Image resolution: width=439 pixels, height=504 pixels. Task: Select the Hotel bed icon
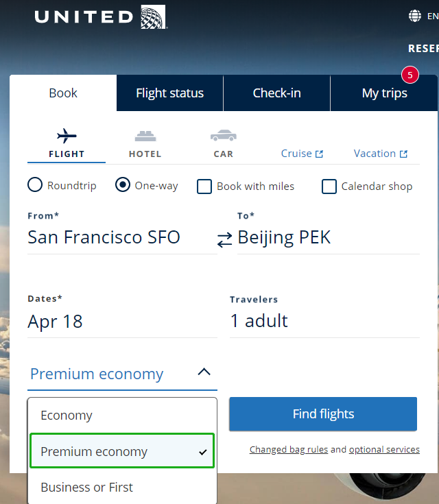point(145,135)
